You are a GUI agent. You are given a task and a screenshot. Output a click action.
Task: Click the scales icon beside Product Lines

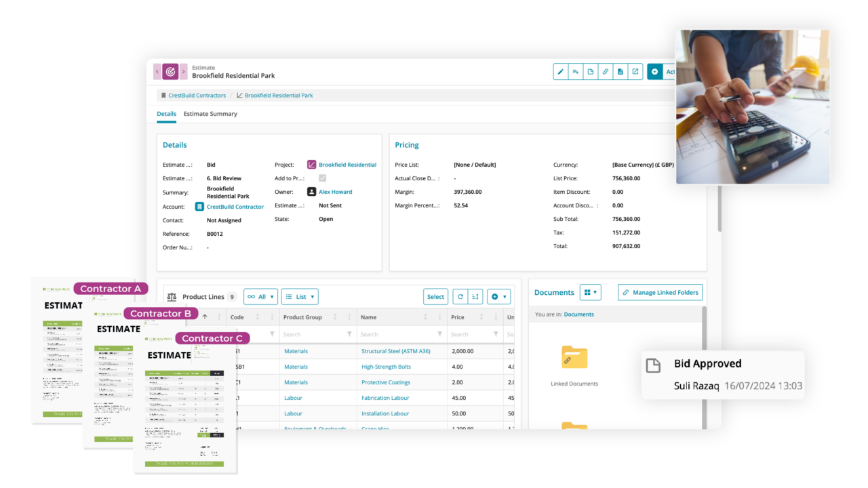point(172,297)
